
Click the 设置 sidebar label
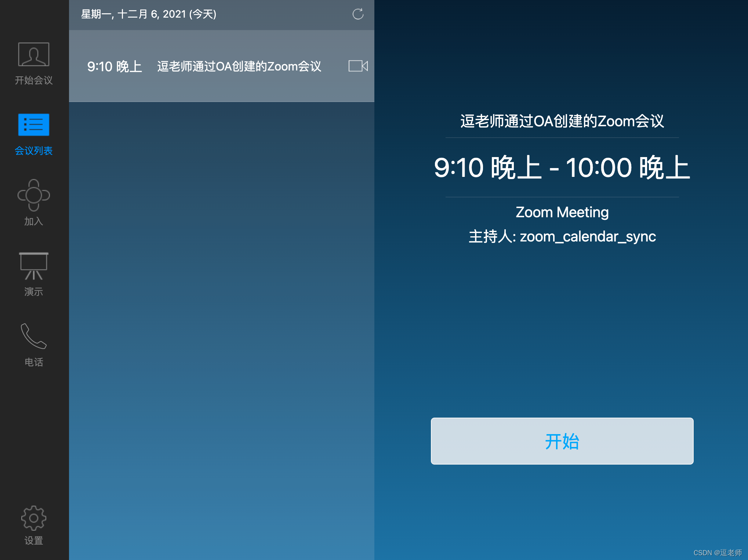click(34, 541)
